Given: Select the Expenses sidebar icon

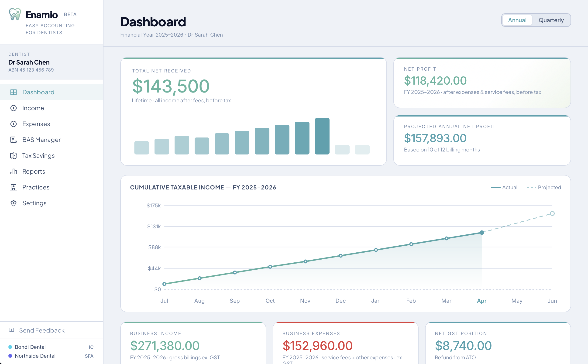Looking at the screenshot, I should tap(14, 124).
